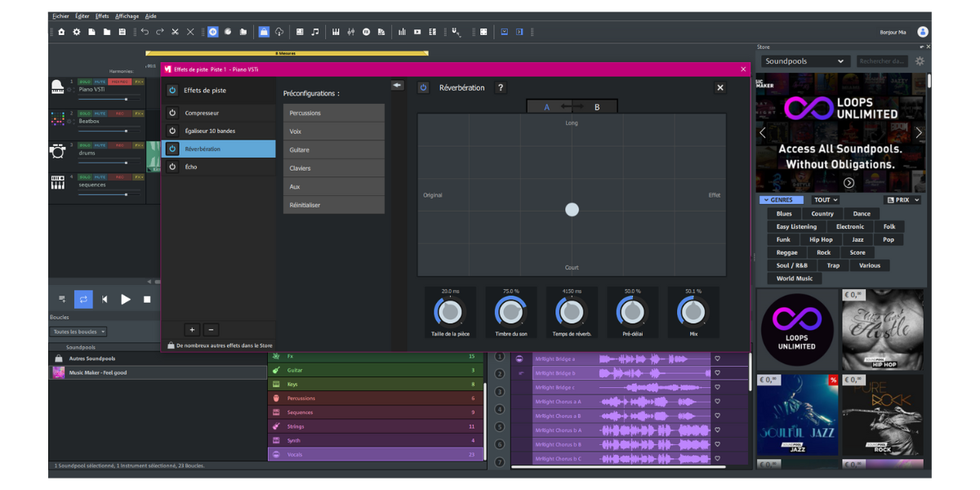Viewport: 980px width, 490px height.
Task: Click the back arrow beside presets
Action: pyautogui.click(x=397, y=85)
